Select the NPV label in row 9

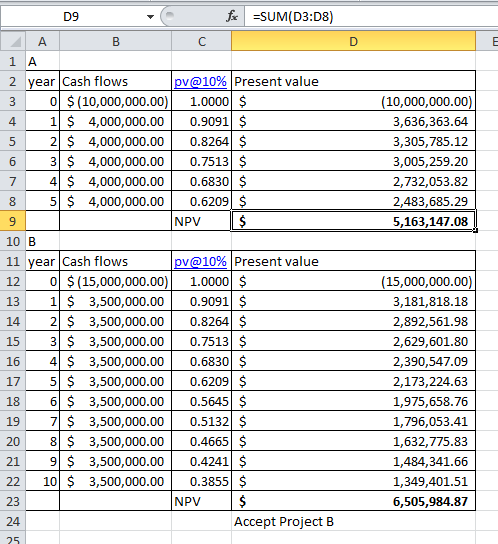(x=202, y=221)
